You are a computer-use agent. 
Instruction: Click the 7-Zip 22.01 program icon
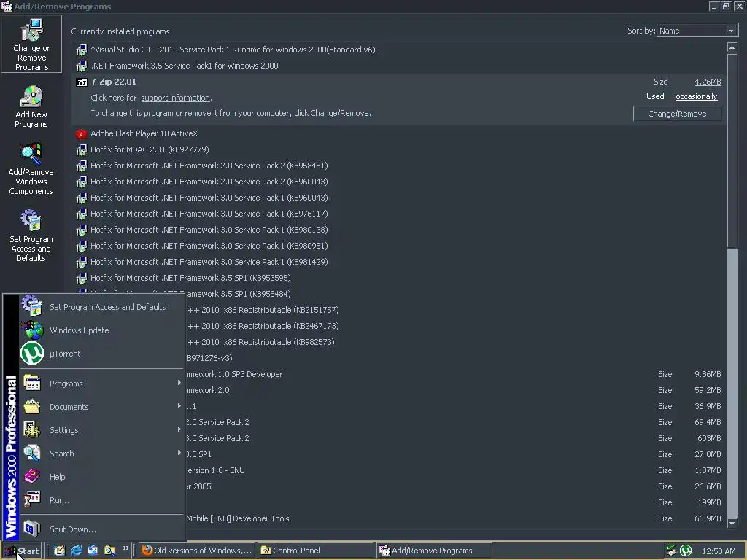(x=82, y=82)
